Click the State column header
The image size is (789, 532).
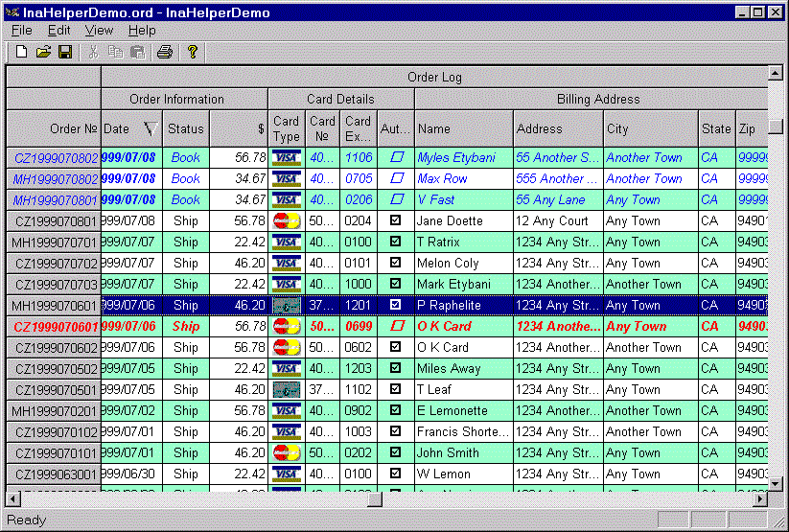click(716, 128)
